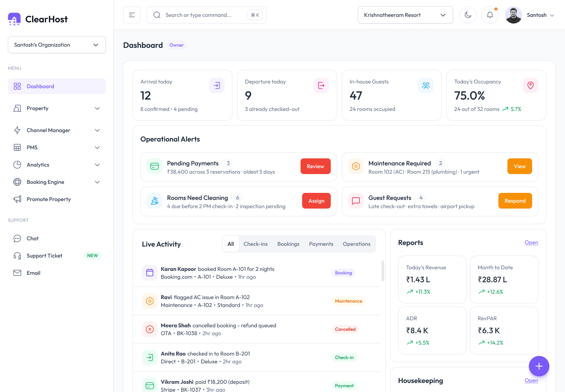565x392 pixels.
Task: Click the ⌘K shortcut badge
Action: point(255,15)
